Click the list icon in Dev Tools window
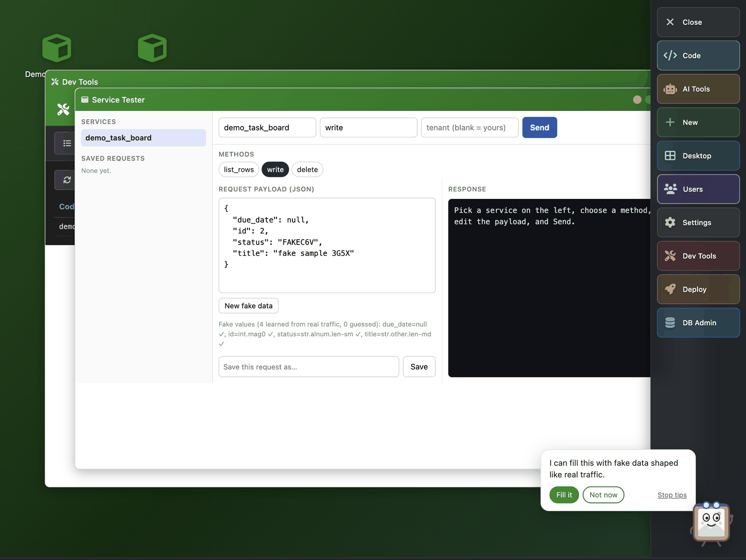The width and height of the screenshot is (746, 560). tap(67, 143)
